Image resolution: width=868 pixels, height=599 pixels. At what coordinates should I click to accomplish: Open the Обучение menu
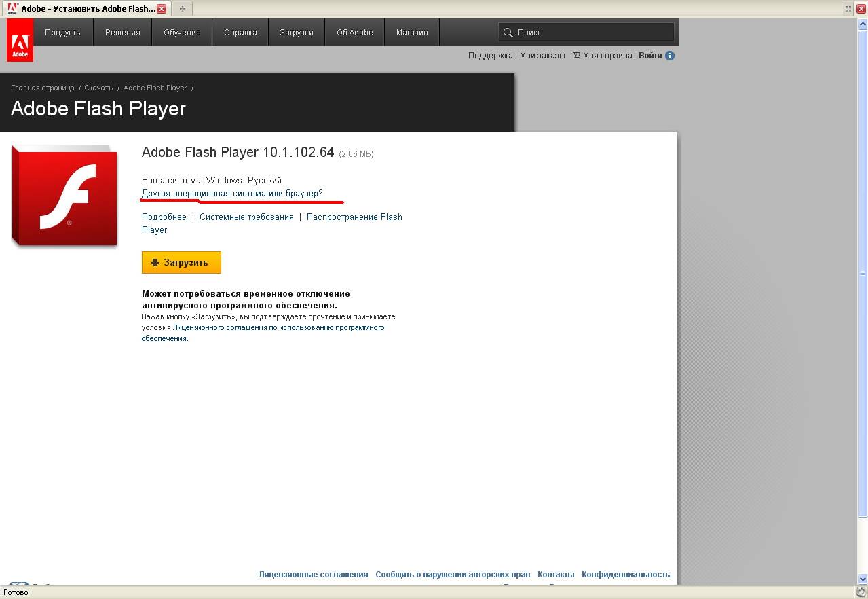[182, 32]
